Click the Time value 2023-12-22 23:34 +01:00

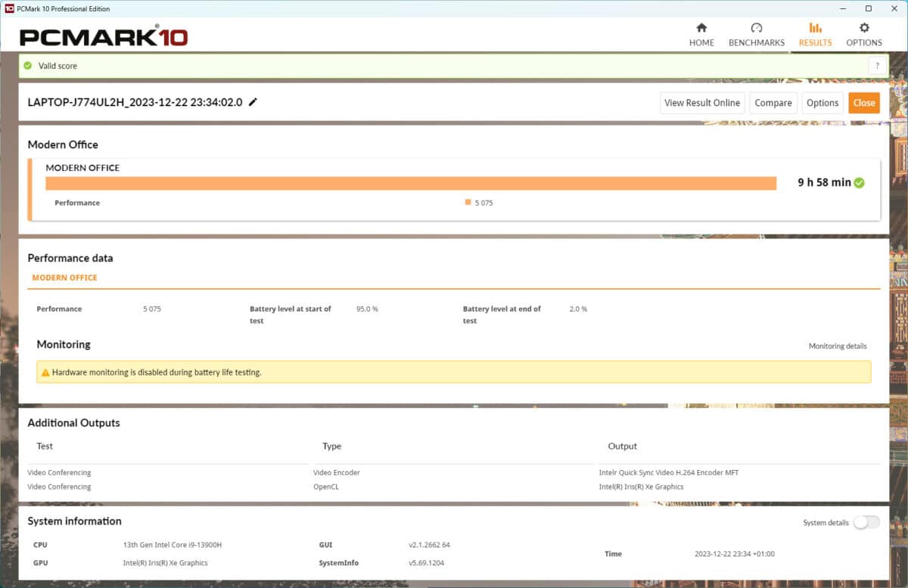pyautogui.click(x=734, y=554)
